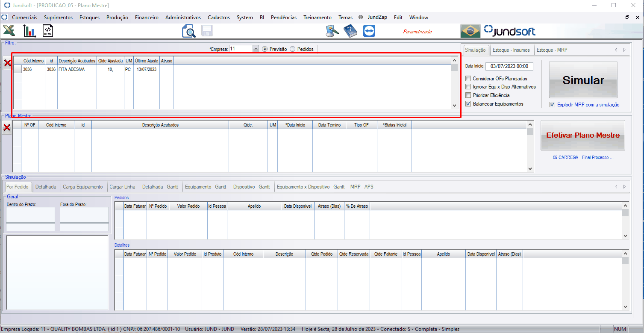Screen dimensions: 644x333
Task: Click the Data Início date field
Action: coord(509,66)
